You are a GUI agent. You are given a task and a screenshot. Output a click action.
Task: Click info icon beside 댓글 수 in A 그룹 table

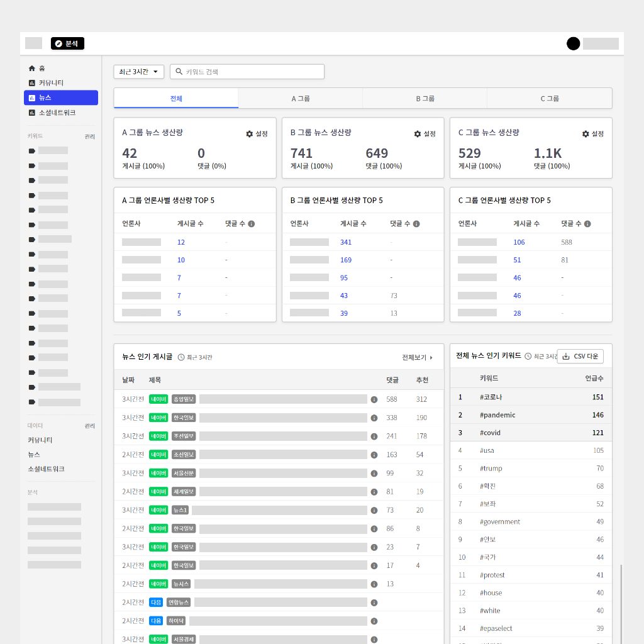(252, 223)
